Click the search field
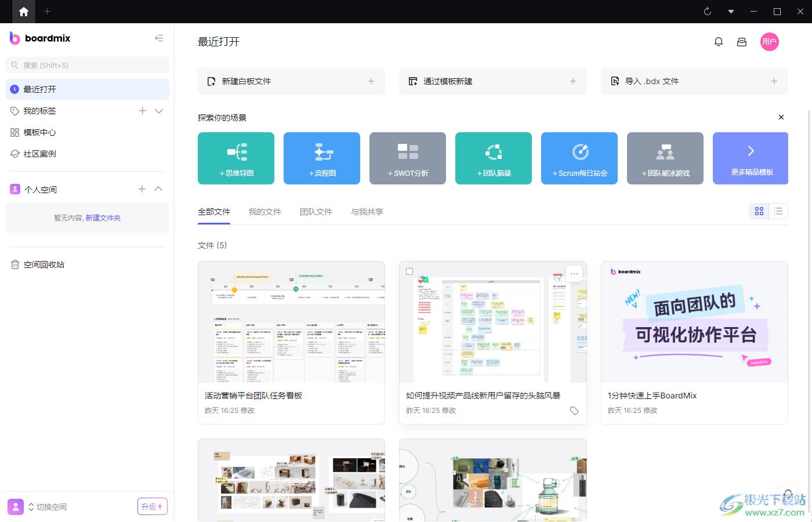Image resolution: width=812 pixels, height=522 pixels. coord(88,65)
